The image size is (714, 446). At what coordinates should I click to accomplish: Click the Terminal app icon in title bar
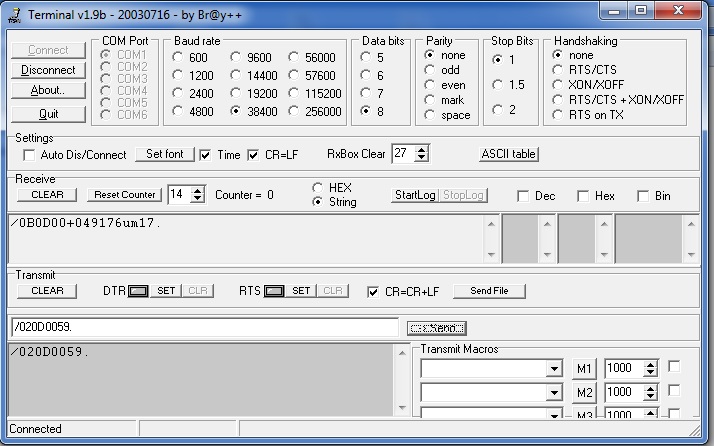pyautogui.click(x=15, y=15)
